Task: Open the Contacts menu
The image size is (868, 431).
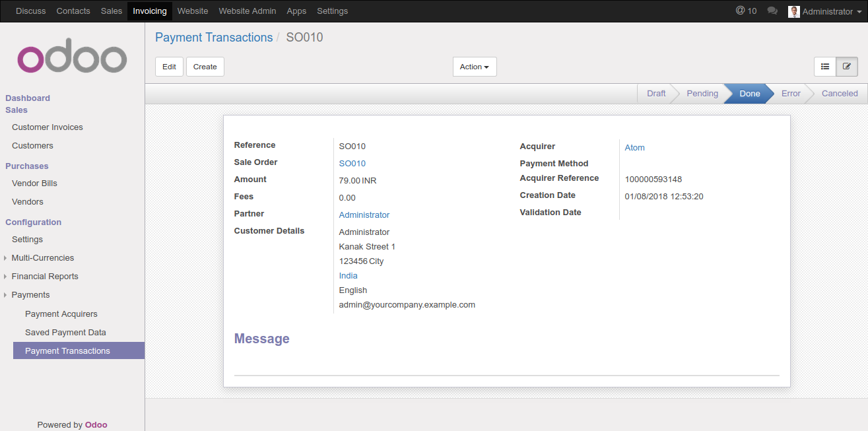Action: point(73,11)
